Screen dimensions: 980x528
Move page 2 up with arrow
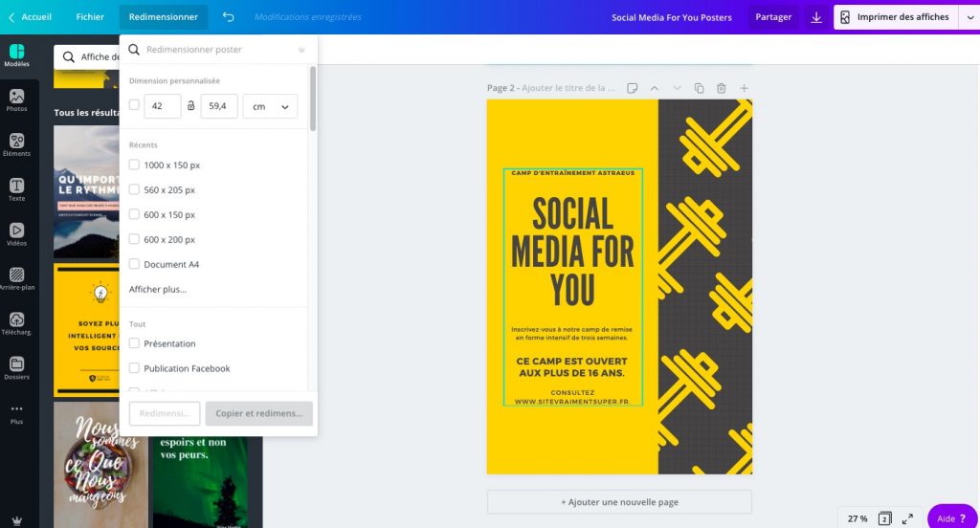tap(655, 88)
